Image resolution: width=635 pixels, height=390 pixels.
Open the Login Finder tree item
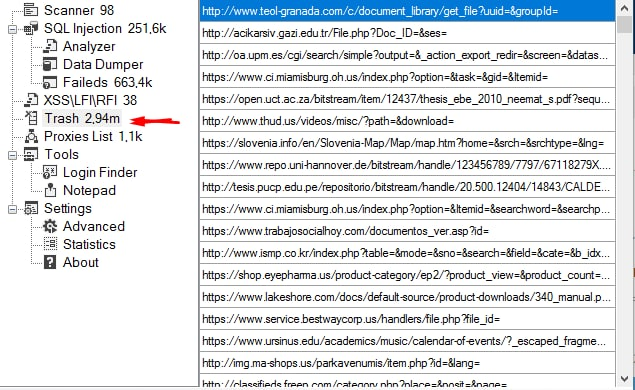point(100,172)
